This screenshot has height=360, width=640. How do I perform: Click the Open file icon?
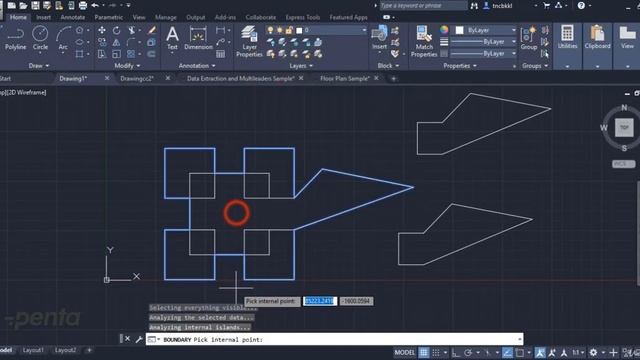tap(23, 5)
